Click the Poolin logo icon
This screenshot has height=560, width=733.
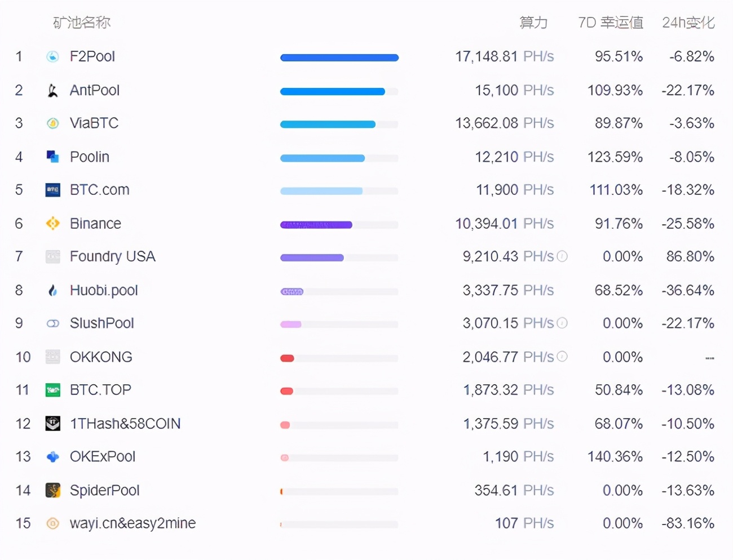52,157
